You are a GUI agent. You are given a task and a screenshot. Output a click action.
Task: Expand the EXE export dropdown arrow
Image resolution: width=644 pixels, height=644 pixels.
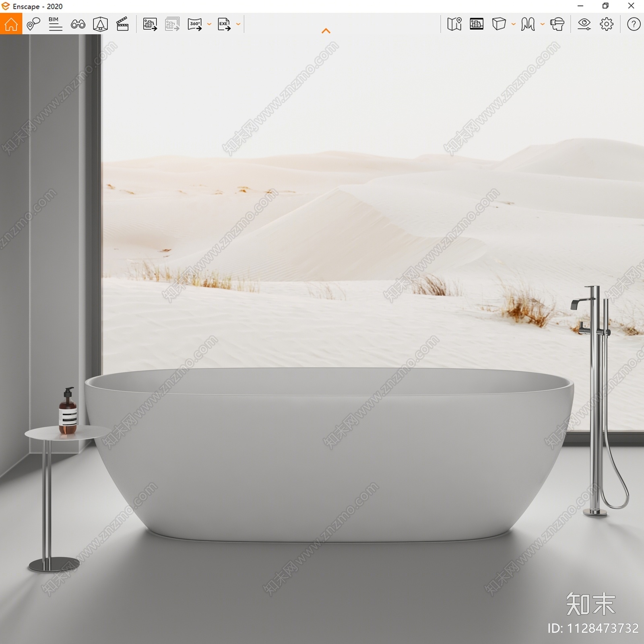[238, 24]
